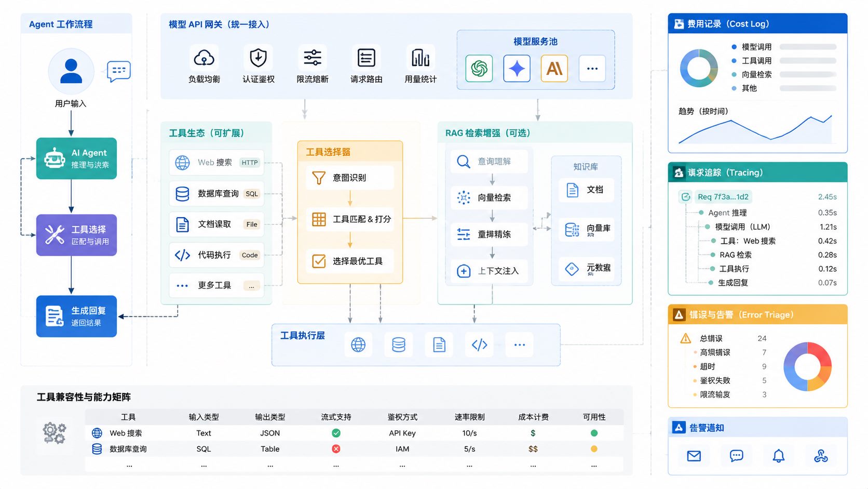868x489 pixels.
Task: Select the OpenAI model in 模型服务池
Action: pyautogui.click(x=479, y=68)
